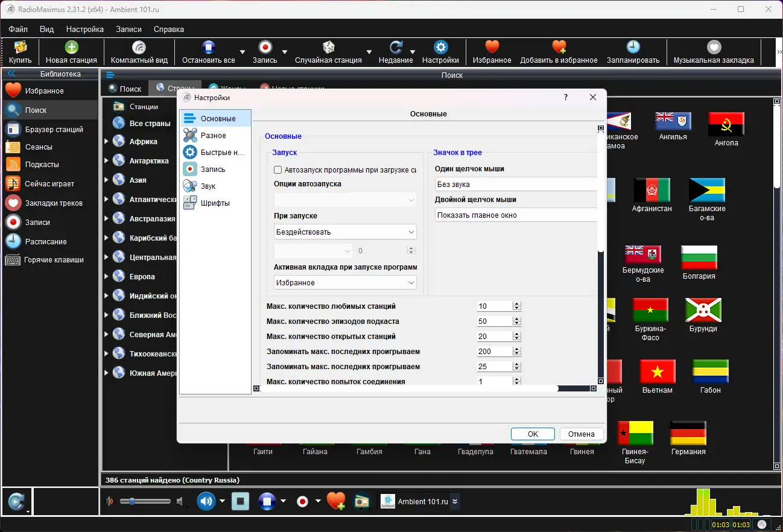Viewport: 783px width, 532px height.
Task: Open Настройки from the toolbar
Action: [440, 52]
